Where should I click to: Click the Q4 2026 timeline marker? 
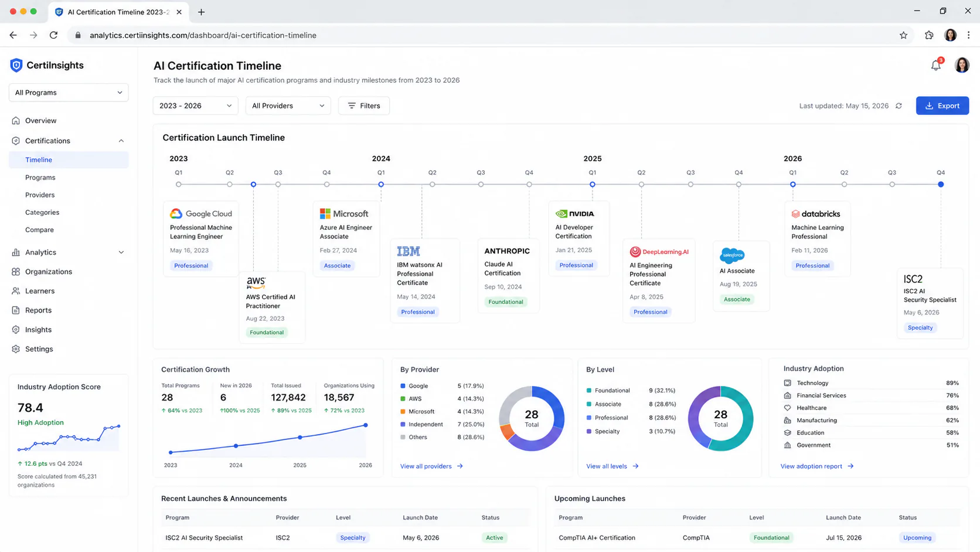pyautogui.click(x=941, y=184)
